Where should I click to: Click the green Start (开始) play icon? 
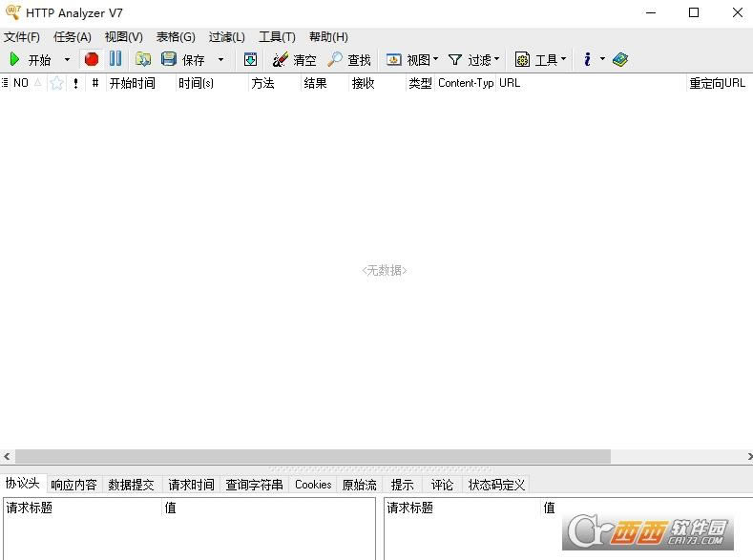15,59
